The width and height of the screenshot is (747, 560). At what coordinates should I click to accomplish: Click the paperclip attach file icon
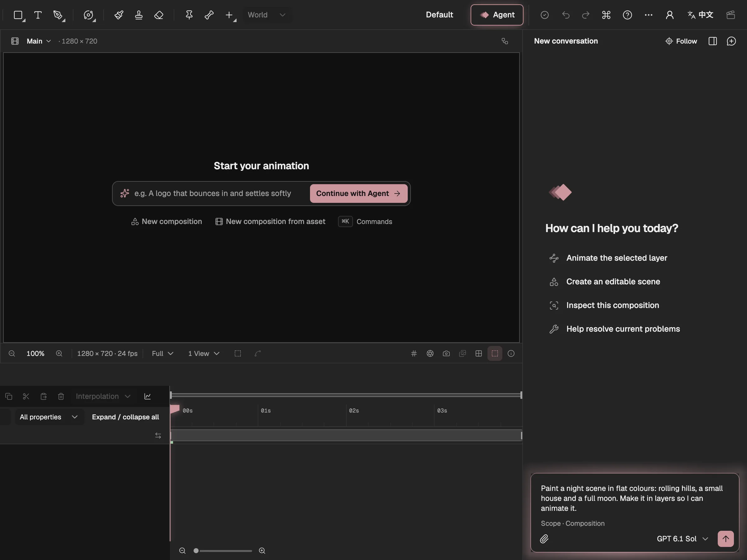pos(544,539)
